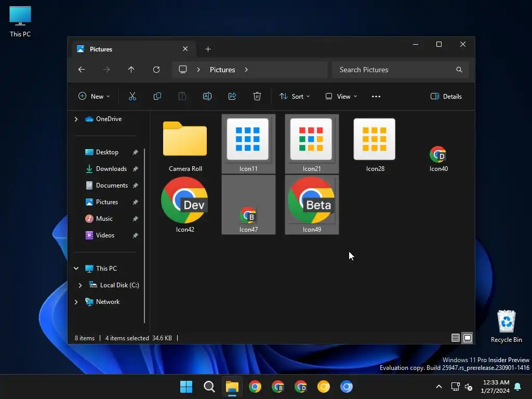
Task: Refresh the Pictures folder
Action: click(156, 70)
